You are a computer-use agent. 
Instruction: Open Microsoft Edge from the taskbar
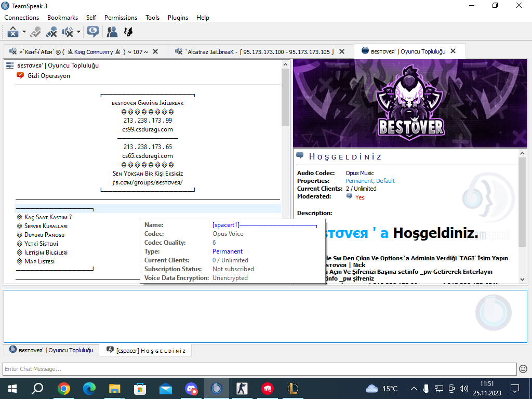[89, 389]
